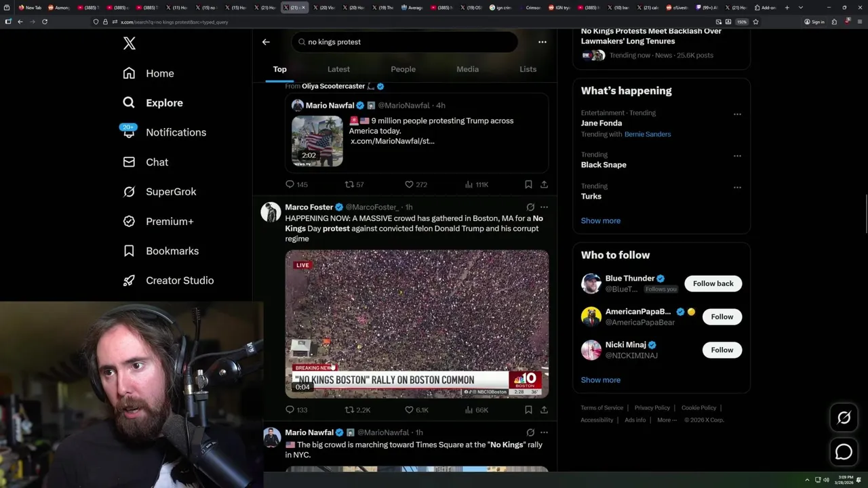
Task: Bookmark this page with the star icon
Action: [755, 22]
